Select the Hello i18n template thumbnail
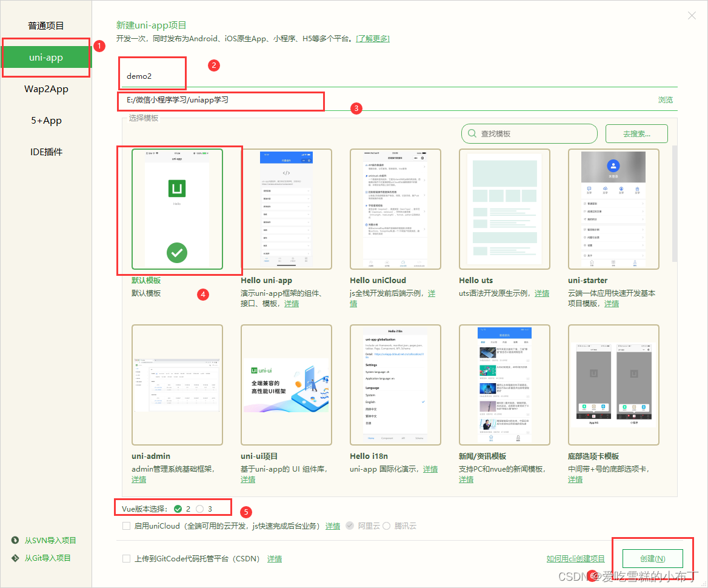Image resolution: width=708 pixels, height=588 pixels. [x=396, y=385]
